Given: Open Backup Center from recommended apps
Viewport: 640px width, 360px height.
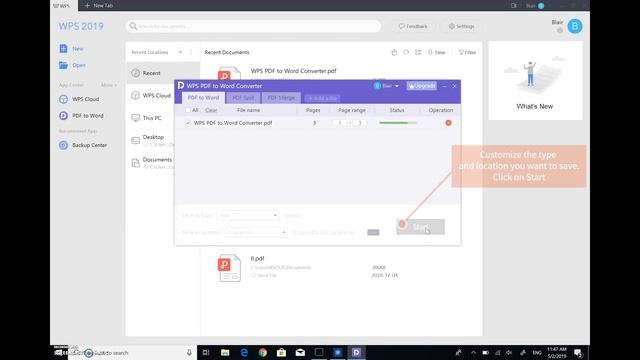Looking at the screenshot, I should click(83, 145).
